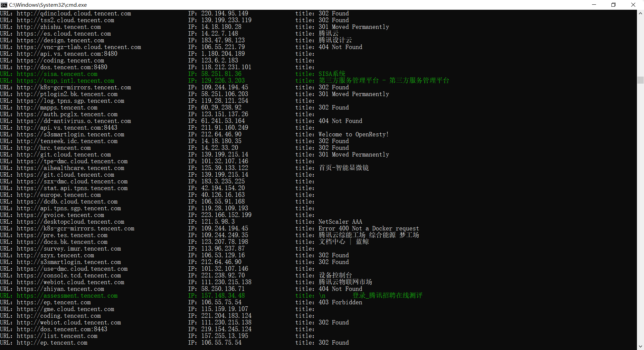
Task: Click IP 157.255.13.195
Action: pyautogui.click(x=225, y=336)
